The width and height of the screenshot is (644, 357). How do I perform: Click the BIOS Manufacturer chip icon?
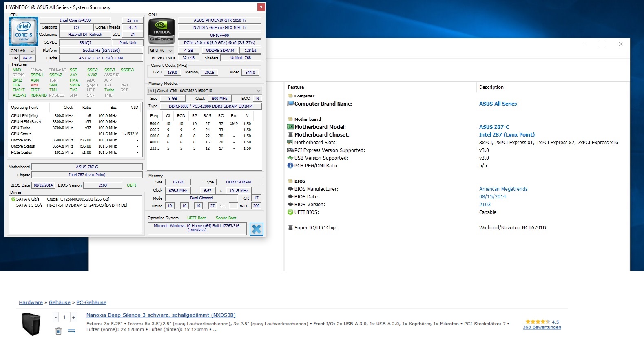click(x=290, y=189)
